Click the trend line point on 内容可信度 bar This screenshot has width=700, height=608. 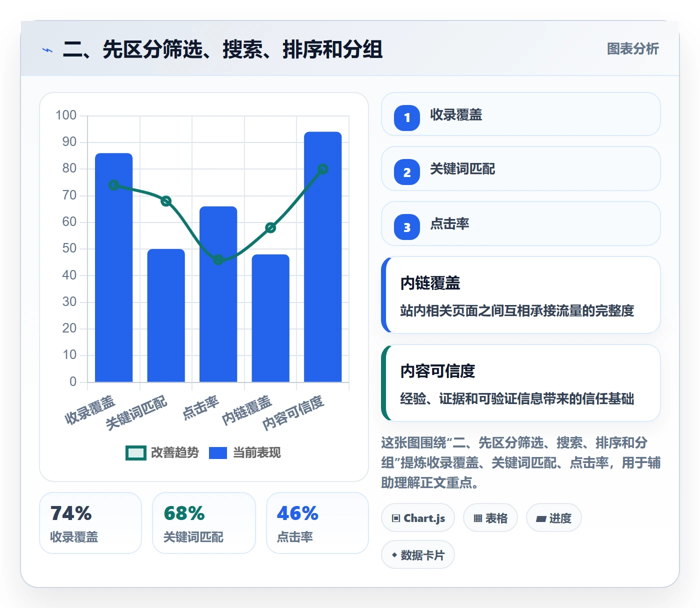[323, 169]
